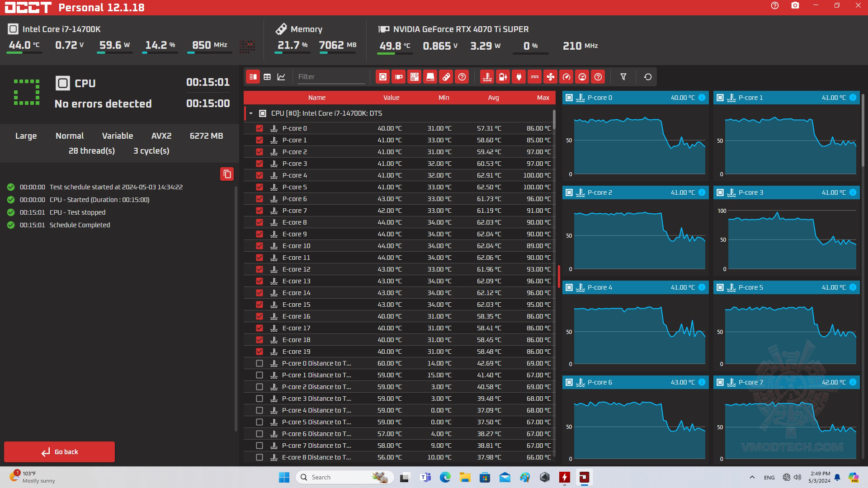This screenshot has width=868, height=488.
Task: Switch to table-only view icon
Action: pos(267,77)
